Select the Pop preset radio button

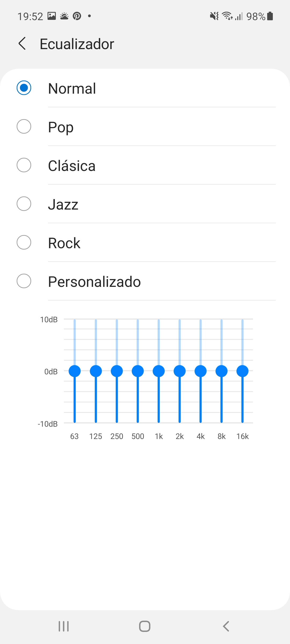24,126
